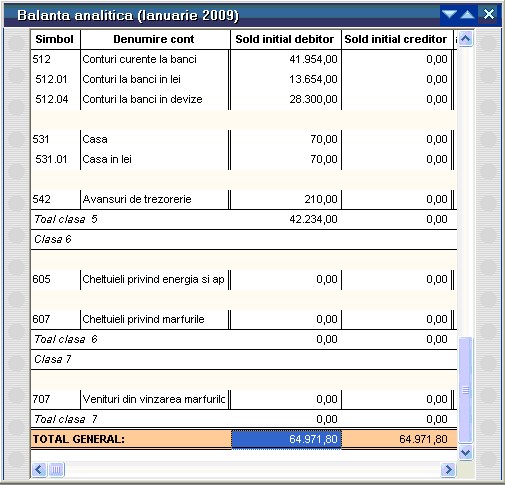The width and height of the screenshot is (505, 485).
Task: Select 'Conturi la banci in lei' cell
Action: pyautogui.click(x=155, y=79)
